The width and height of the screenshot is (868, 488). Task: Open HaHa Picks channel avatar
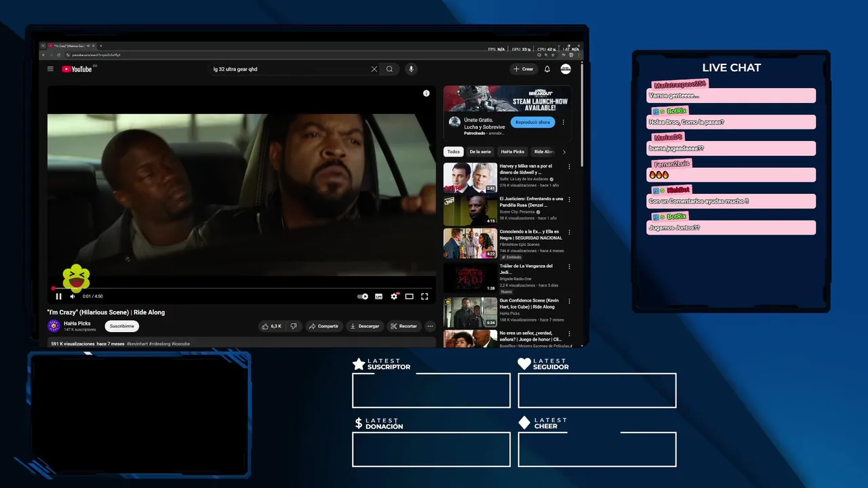click(54, 326)
